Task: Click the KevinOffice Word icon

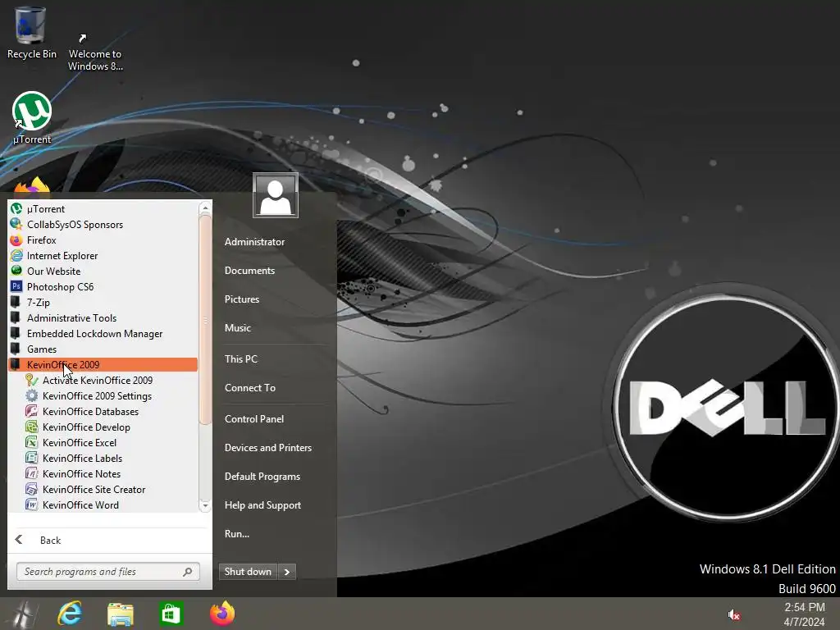Action: (32, 504)
